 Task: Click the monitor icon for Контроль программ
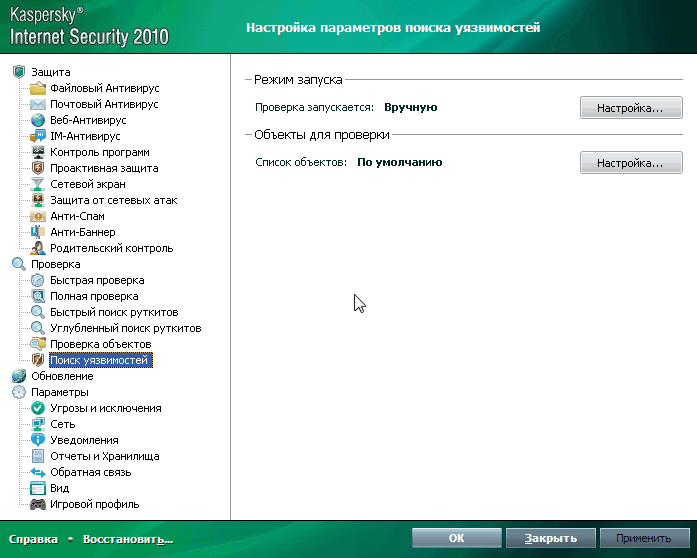[38, 152]
